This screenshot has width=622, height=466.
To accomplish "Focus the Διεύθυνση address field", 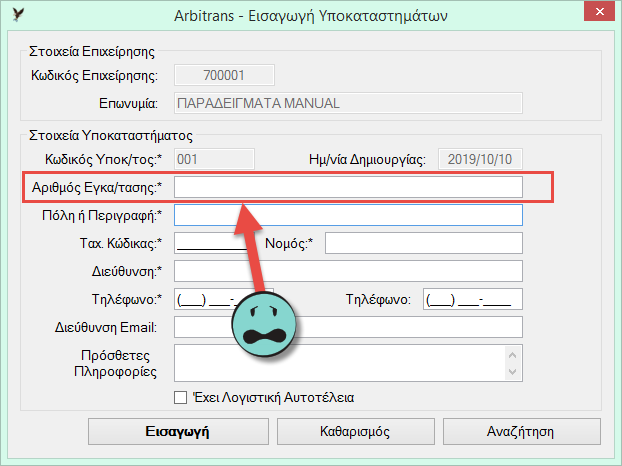I will [x=348, y=271].
